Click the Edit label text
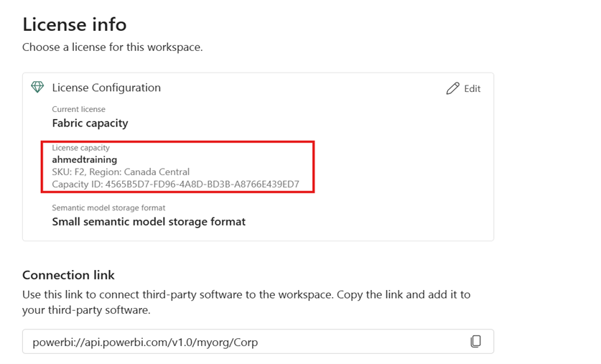The height and width of the screenshot is (364, 601). click(472, 88)
